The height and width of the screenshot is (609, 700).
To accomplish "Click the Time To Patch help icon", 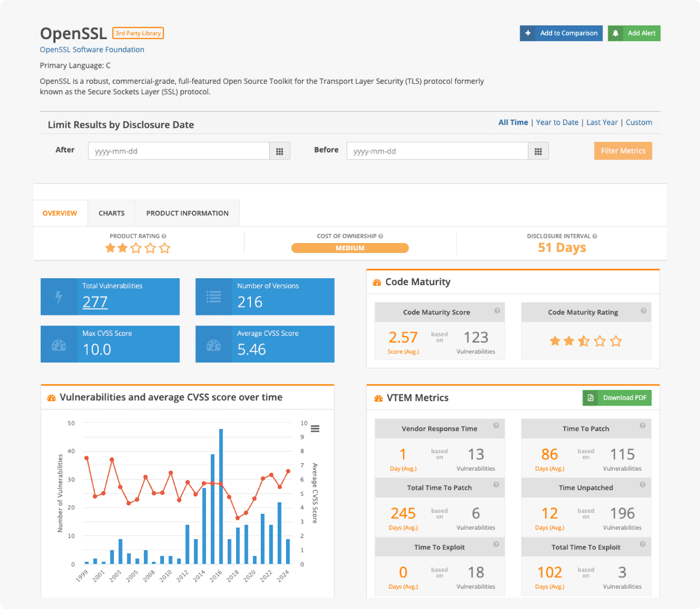I will tap(642, 426).
